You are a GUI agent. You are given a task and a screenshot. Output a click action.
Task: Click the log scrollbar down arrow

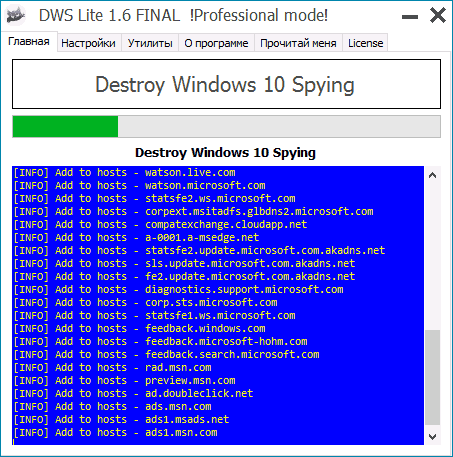coord(432,436)
